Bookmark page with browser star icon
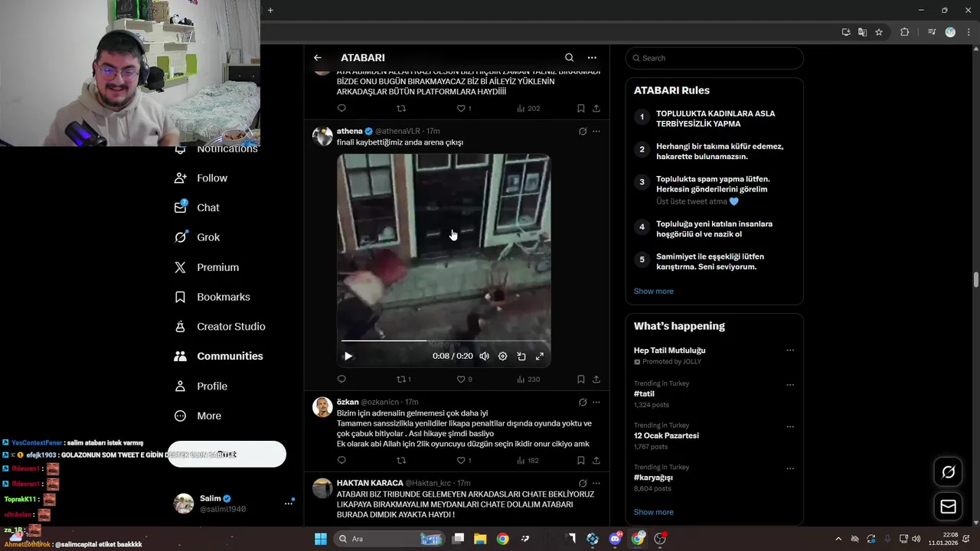The width and height of the screenshot is (980, 551). pos(879,32)
